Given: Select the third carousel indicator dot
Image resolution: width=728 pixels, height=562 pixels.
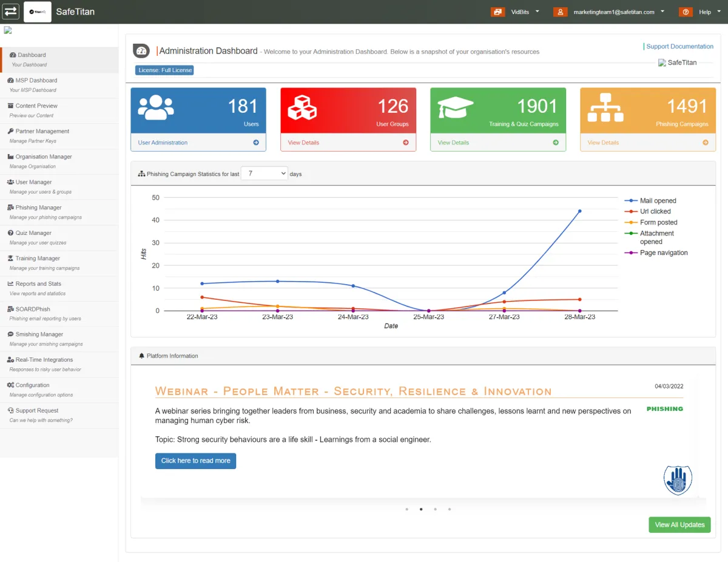Looking at the screenshot, I should tap(435, 509).
